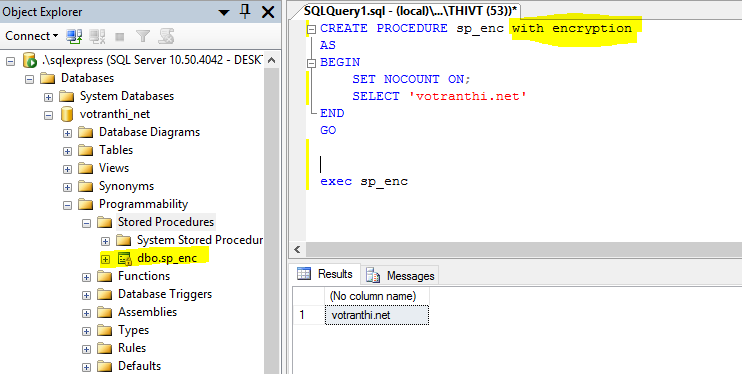
Task: Select the votranthi.net result cell
Action: [377, 315]
